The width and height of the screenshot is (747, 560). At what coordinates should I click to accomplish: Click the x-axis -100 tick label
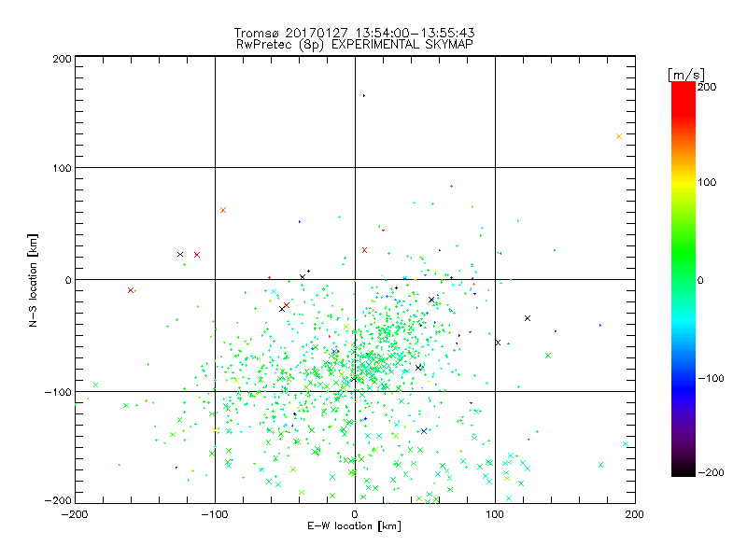tap(215, 514)
